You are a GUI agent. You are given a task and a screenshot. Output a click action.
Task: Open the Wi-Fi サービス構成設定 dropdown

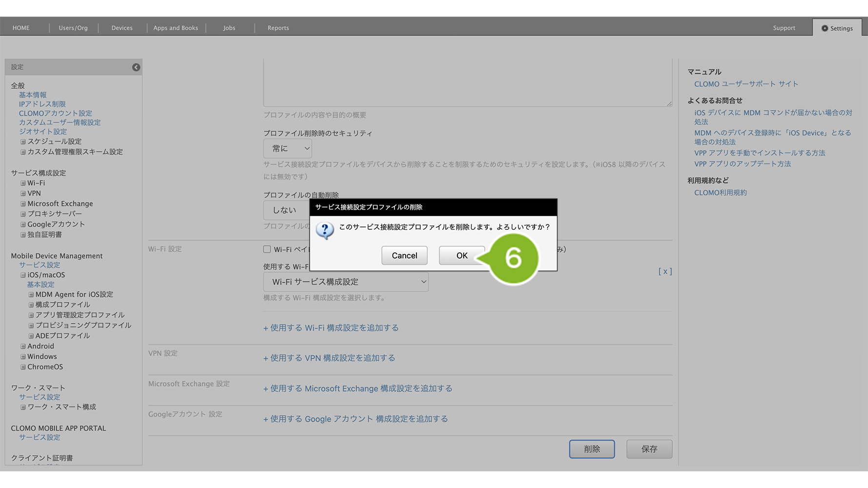coord(346,282)
